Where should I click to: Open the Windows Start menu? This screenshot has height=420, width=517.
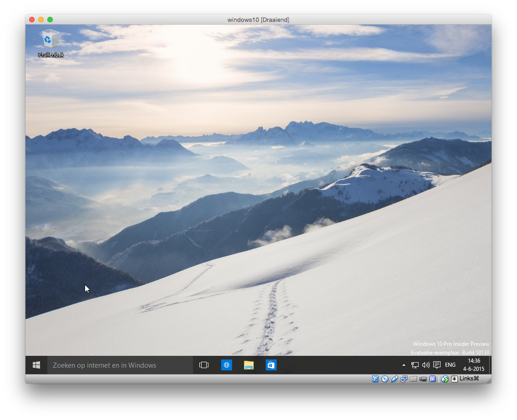point(36,365)
